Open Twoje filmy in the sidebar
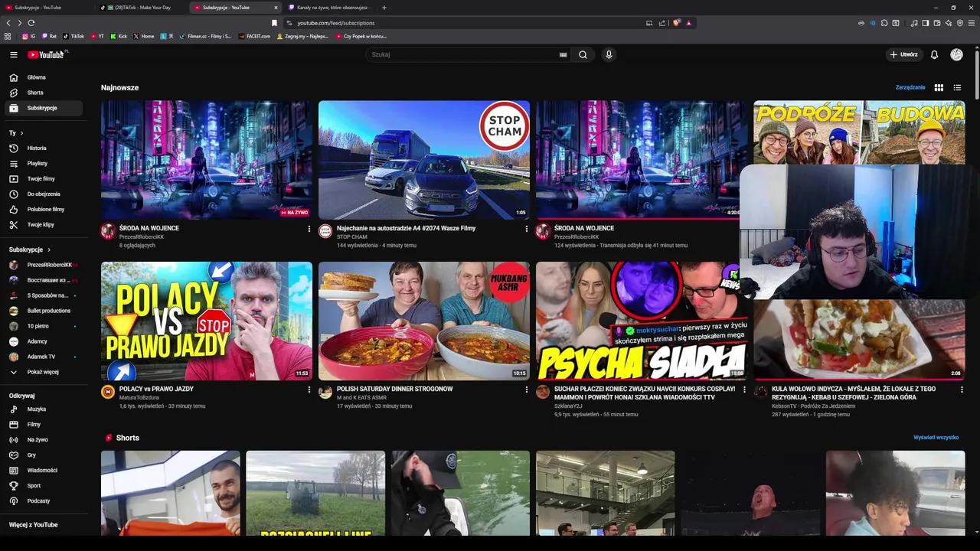This screenshot has height=551, width=980. point(42,178)
